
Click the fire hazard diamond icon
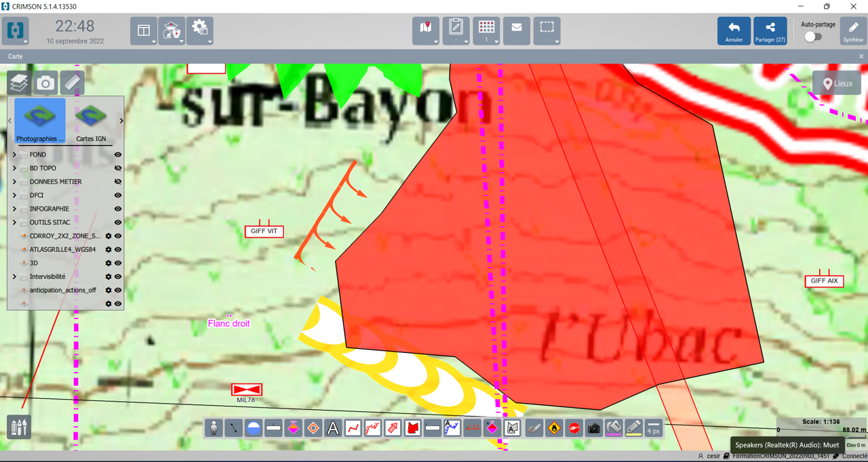point(554,428)
